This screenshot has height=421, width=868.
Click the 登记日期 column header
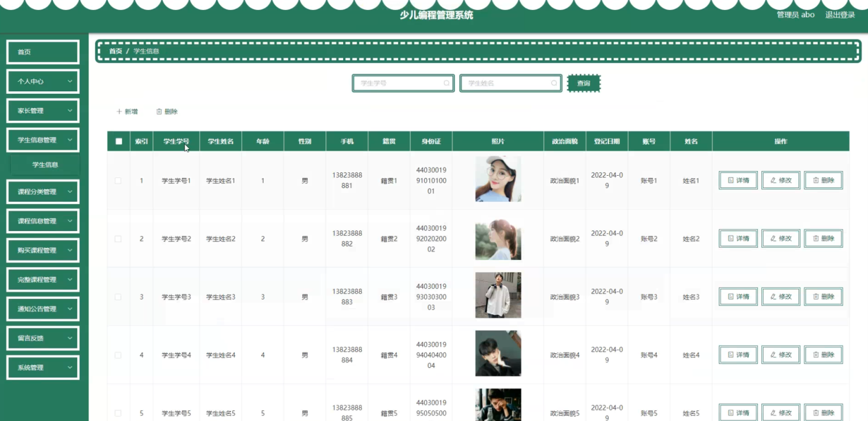point(607,142)
